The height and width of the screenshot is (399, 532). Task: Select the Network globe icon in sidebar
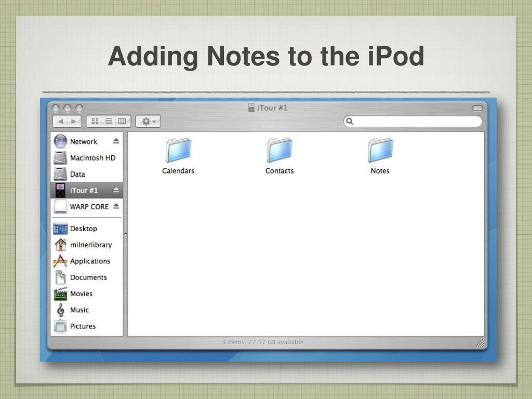[60, 141]
